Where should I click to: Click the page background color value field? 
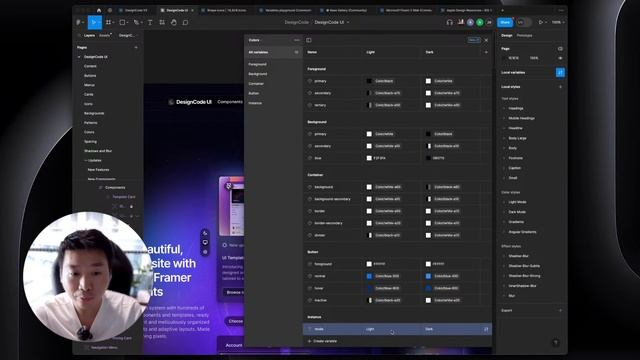tap(513, 58)
